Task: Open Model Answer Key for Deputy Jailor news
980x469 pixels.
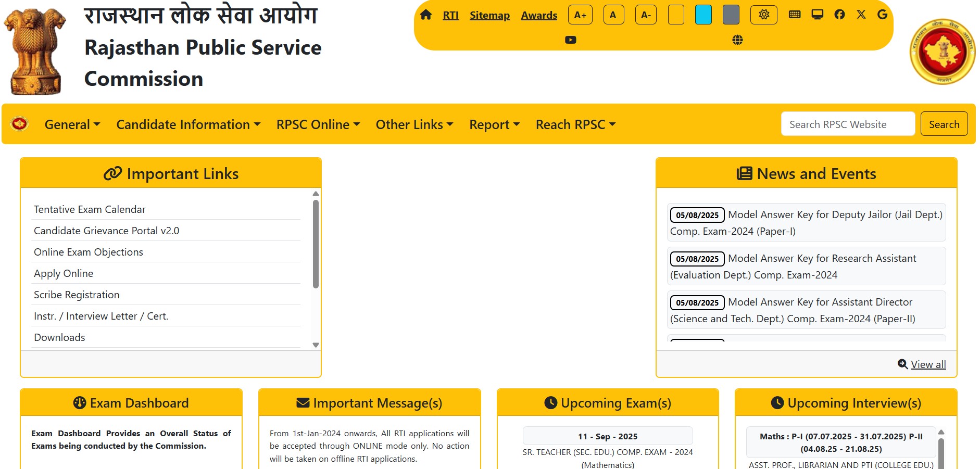Action: [806, 222]
